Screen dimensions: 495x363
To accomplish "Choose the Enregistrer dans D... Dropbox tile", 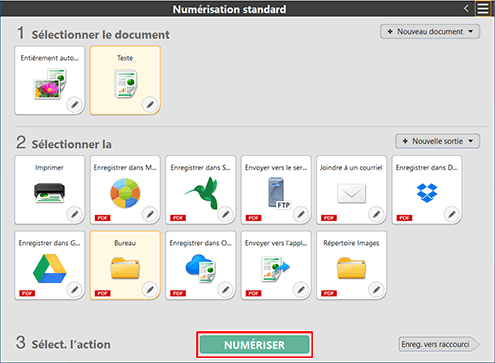I will pos(427,190).
